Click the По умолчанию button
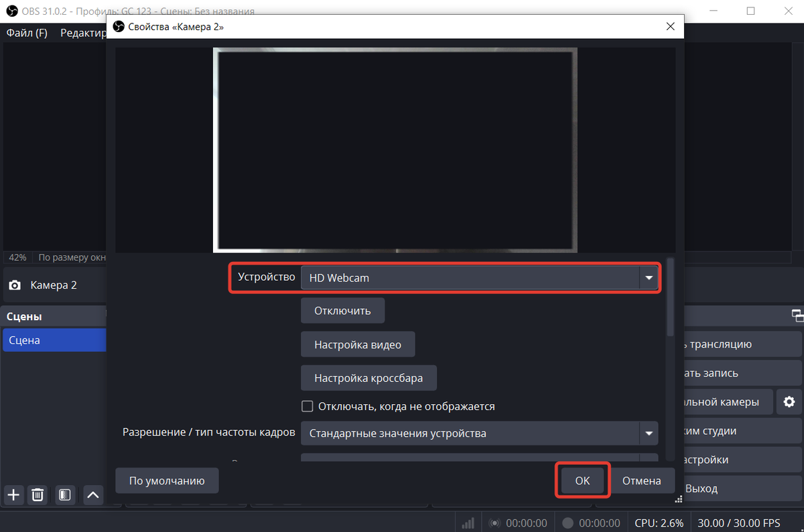This screenshot has width=804, height=532. pos(167,480)
